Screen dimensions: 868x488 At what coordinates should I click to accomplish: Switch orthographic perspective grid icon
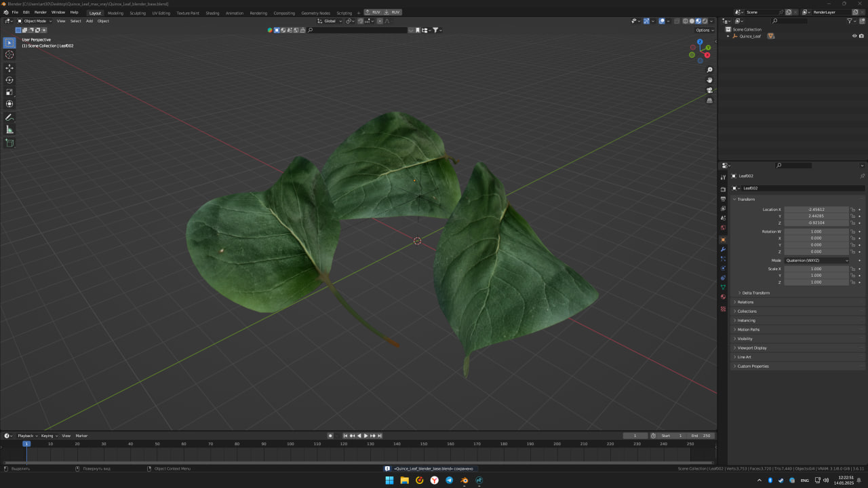coord(709,100)
